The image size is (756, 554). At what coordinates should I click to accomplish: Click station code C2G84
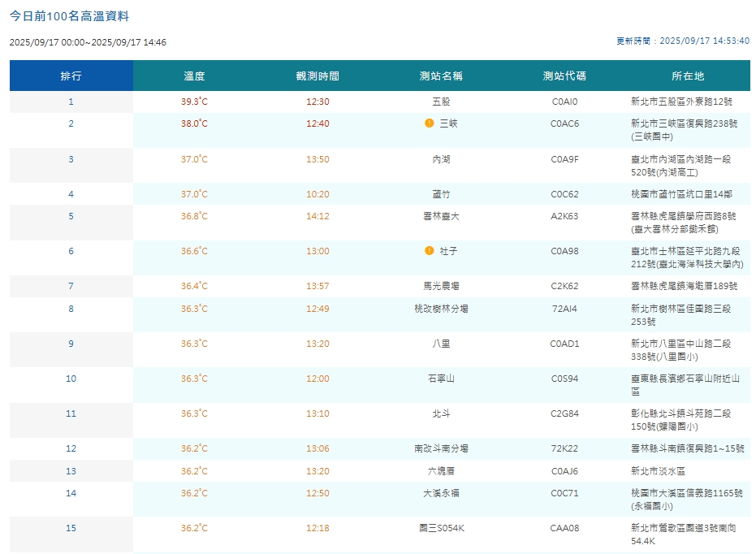pos(564,413)
